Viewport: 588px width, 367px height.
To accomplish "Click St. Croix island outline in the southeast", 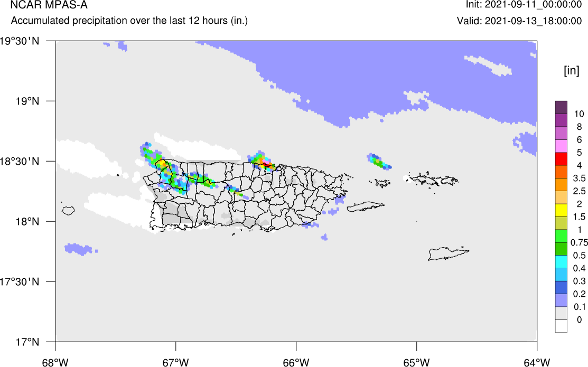I will pyautogui.click(x=449, y=253).
